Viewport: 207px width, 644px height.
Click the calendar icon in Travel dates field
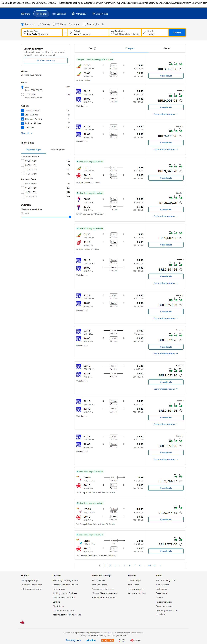click(x=112, y=33)
